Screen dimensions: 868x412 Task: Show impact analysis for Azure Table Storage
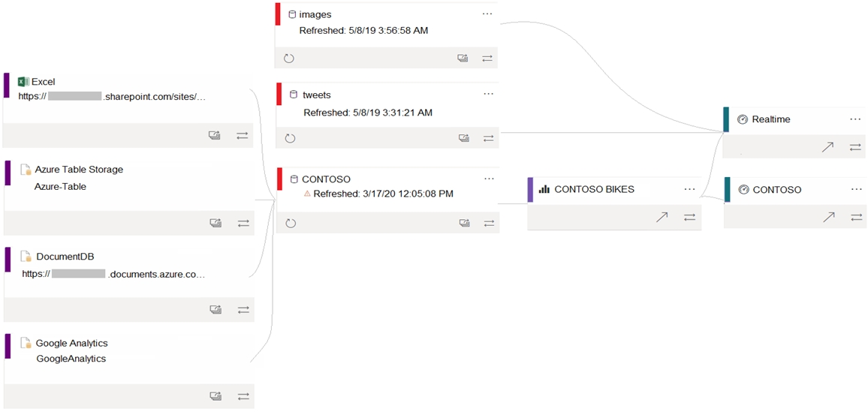215,223
